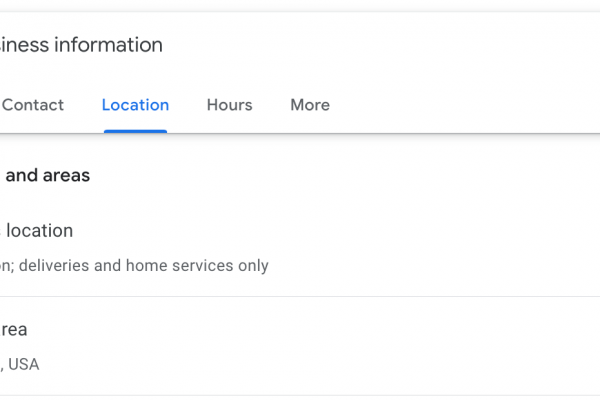Click the blue underline under Location tab

click(135, 131)
